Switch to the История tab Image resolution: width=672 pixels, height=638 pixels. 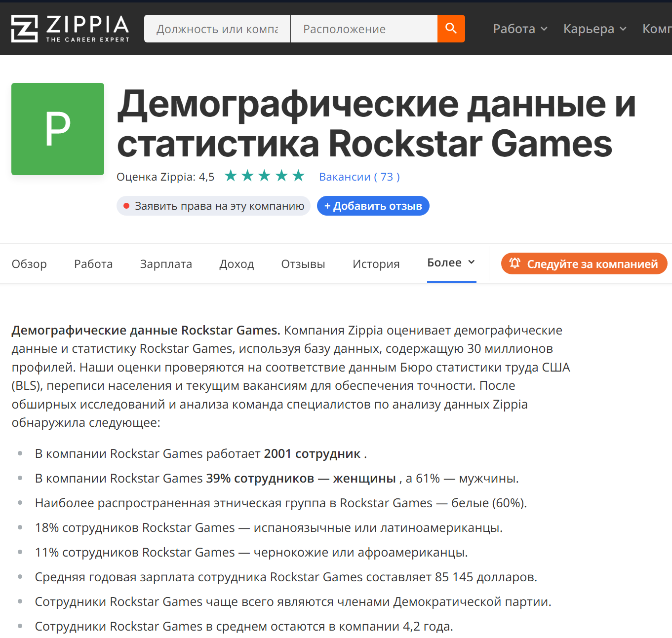click(376, 264)
